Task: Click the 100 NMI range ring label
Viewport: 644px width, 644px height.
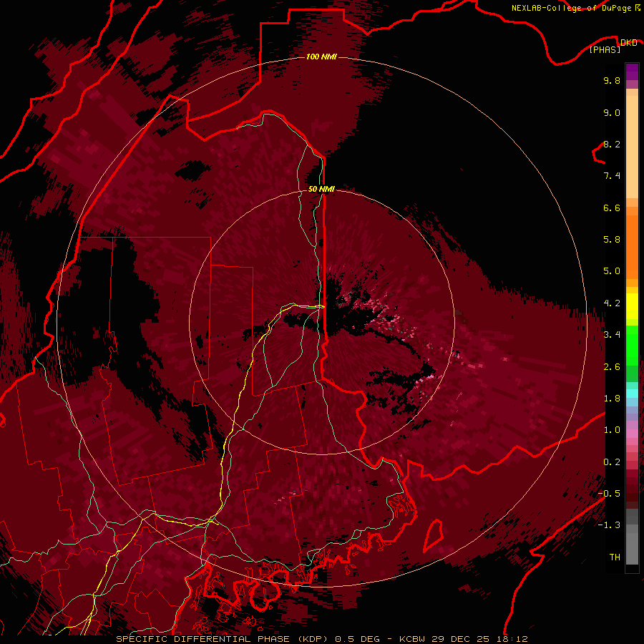Action: click(x=321, y=57)
